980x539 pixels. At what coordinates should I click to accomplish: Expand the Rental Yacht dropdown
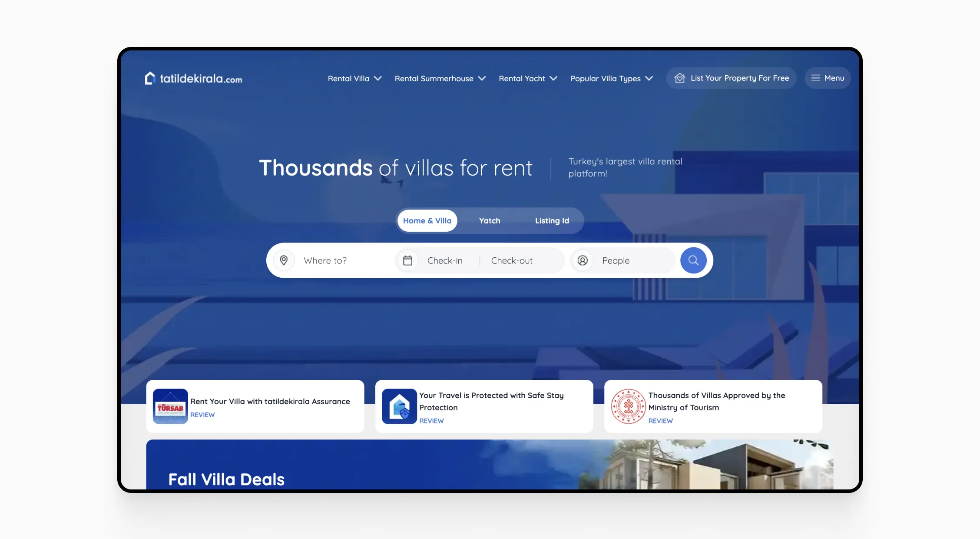tap(528, 79)
